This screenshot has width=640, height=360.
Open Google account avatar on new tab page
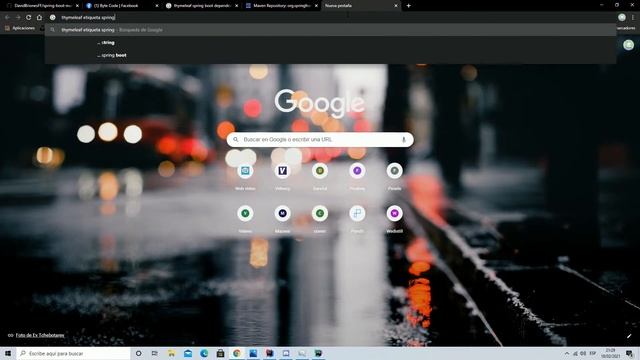tap(628, 45)
